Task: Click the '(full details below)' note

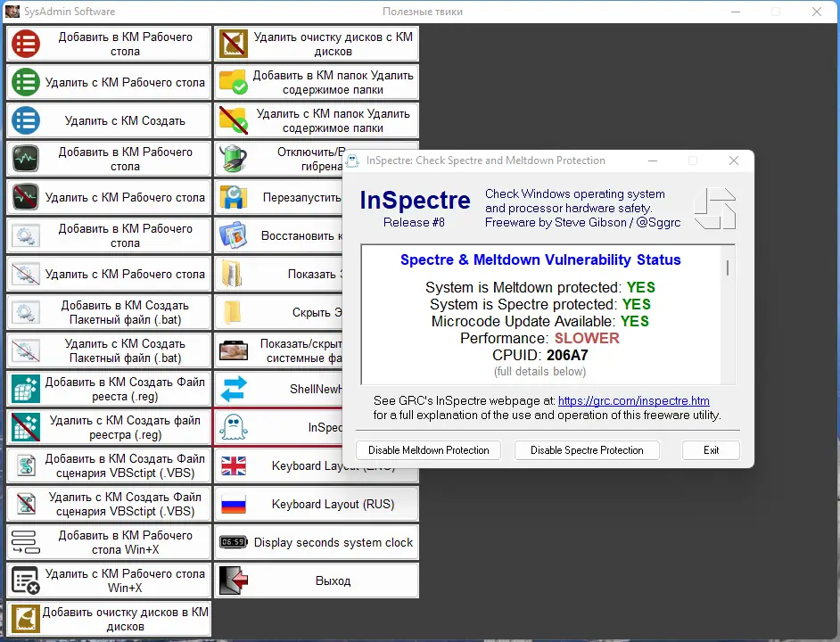Action: click(540, 371)
